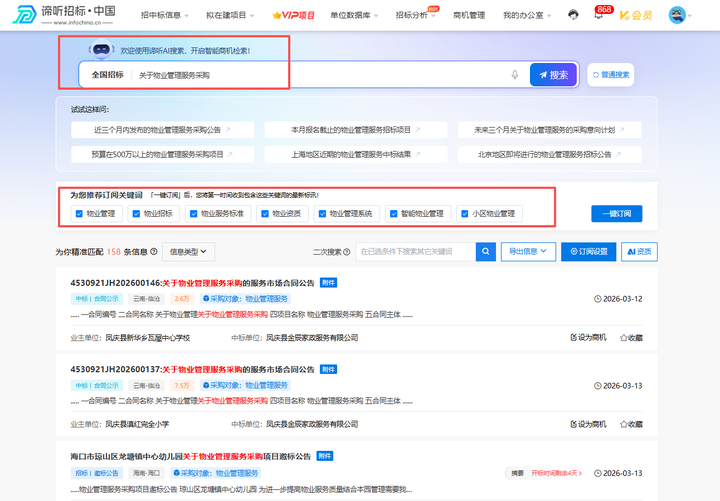Click the AI robot assistant icon
Image resolution: width=720 pixels, height=501 pixels.
[x=101, y=49]
